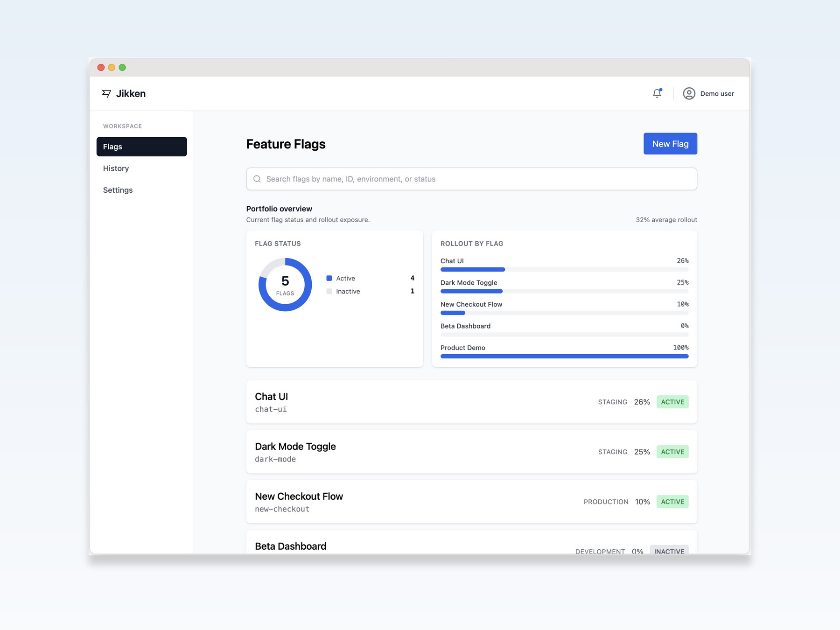Viewport: 840px width, 630px height.
Task: Click ACTIVE badge on New Checkout Flow
Action: tap(672, 502)
